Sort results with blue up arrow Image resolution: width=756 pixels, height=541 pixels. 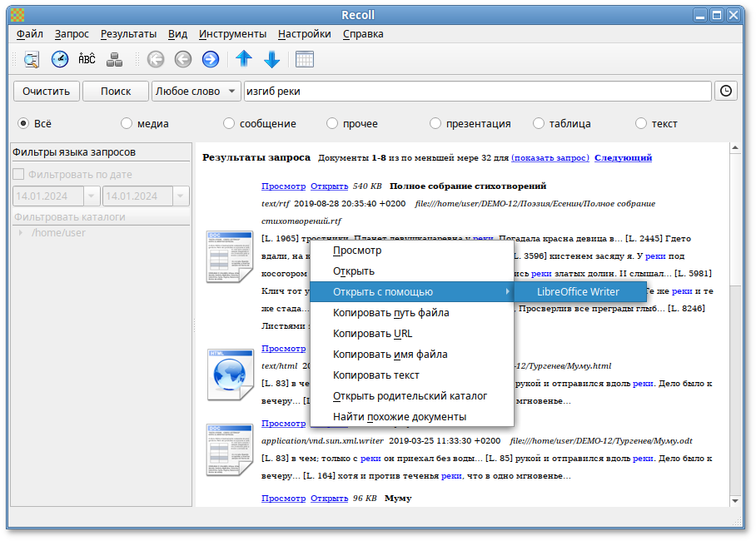[243, 59]
